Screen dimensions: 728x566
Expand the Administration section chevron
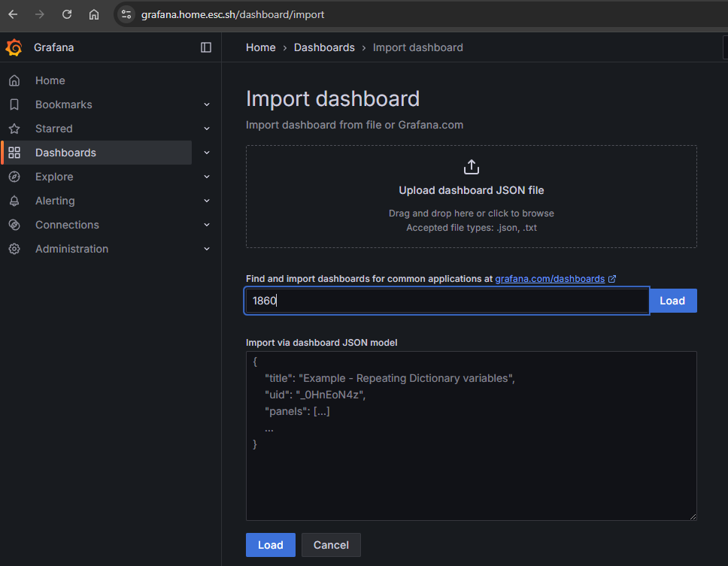tap(207, 250)
